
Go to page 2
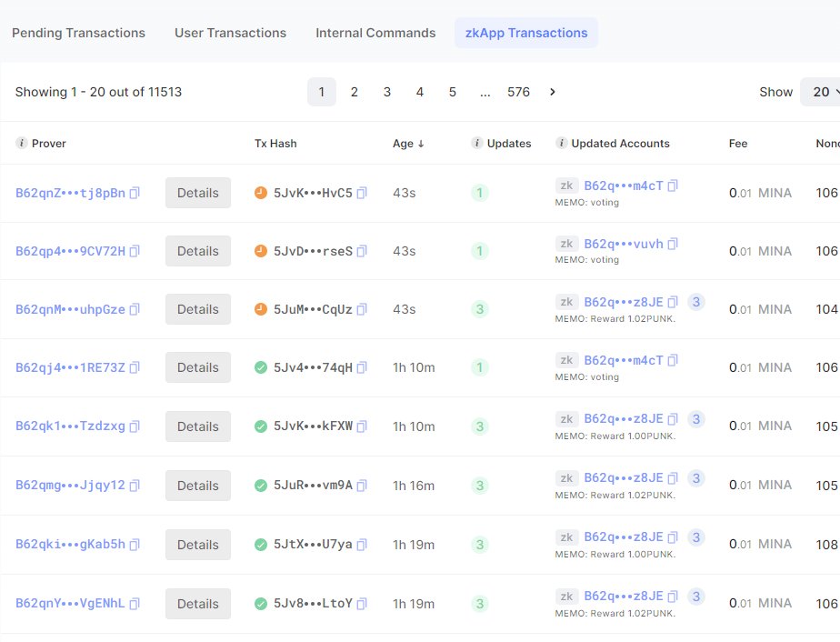[355, 92]
